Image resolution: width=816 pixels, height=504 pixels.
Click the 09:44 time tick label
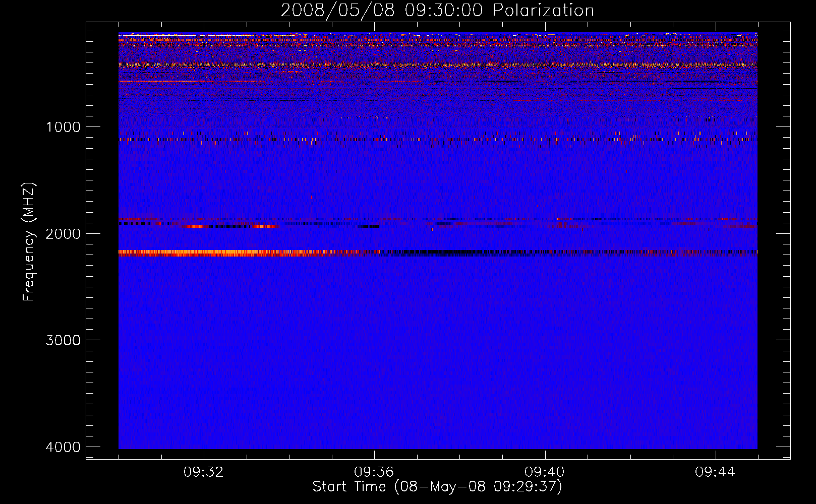[x=715, y=472]
